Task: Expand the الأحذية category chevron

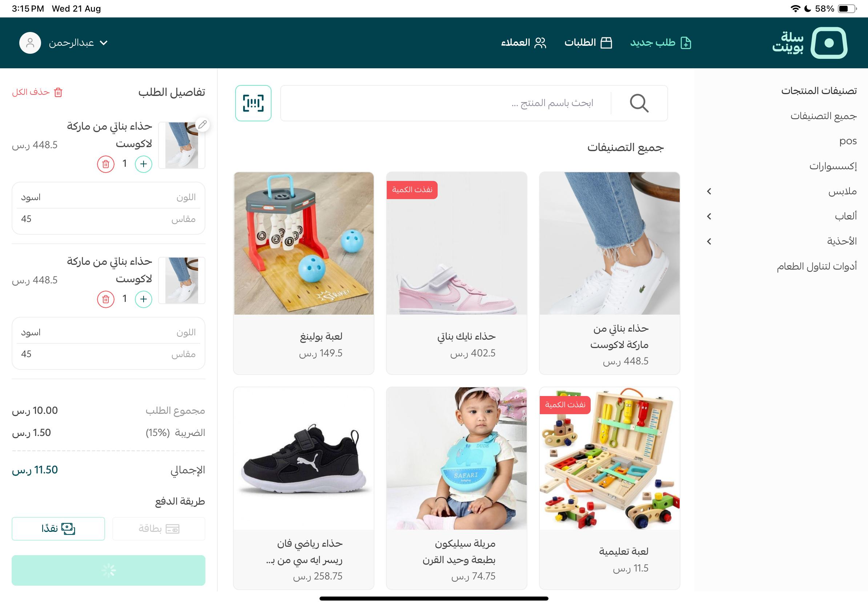Action: tap(709, 241)
